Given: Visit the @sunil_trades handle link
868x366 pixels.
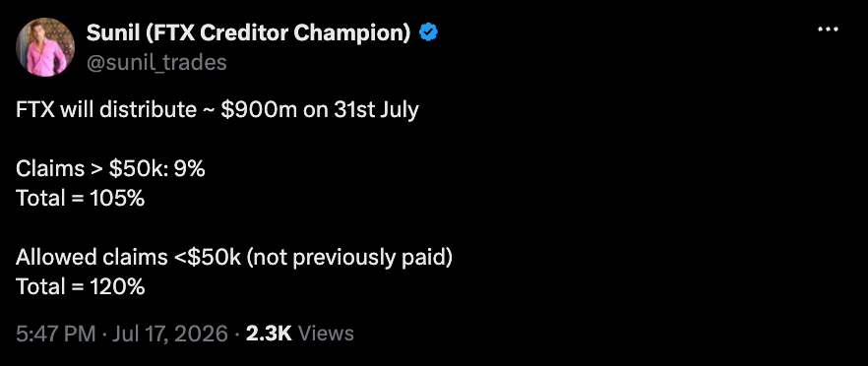Looking at the screenshot, I should click(x=156, y=63).
